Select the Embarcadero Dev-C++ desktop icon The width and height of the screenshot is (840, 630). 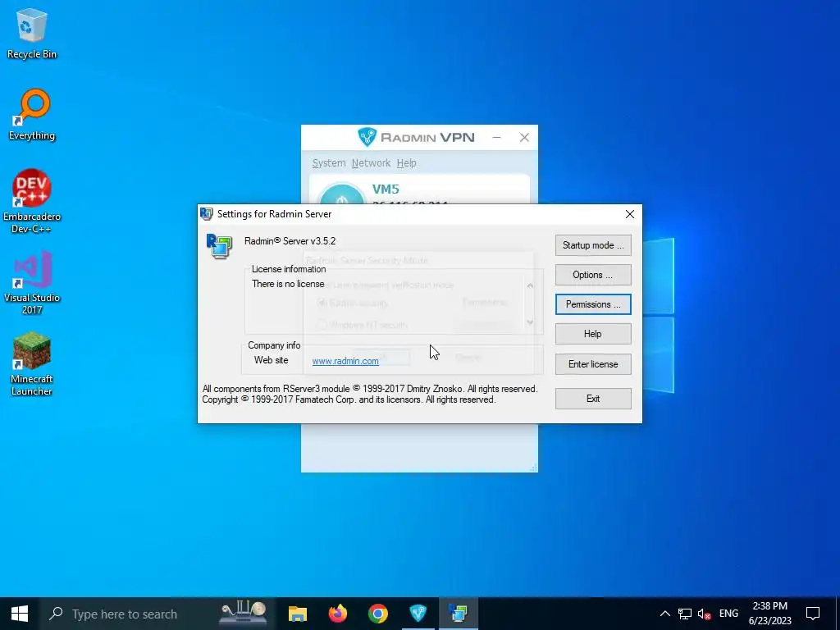(32, 201)
